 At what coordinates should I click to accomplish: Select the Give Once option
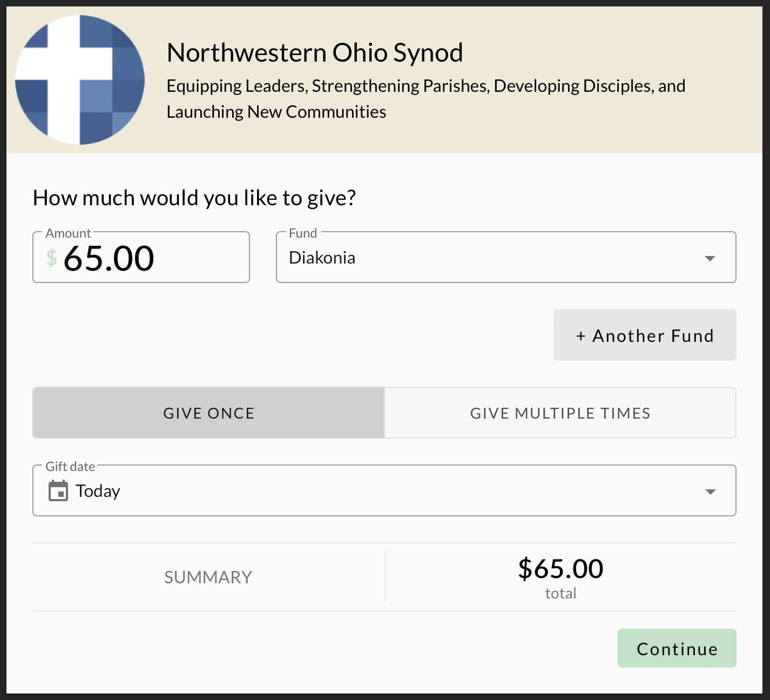(x=208, y=413)
